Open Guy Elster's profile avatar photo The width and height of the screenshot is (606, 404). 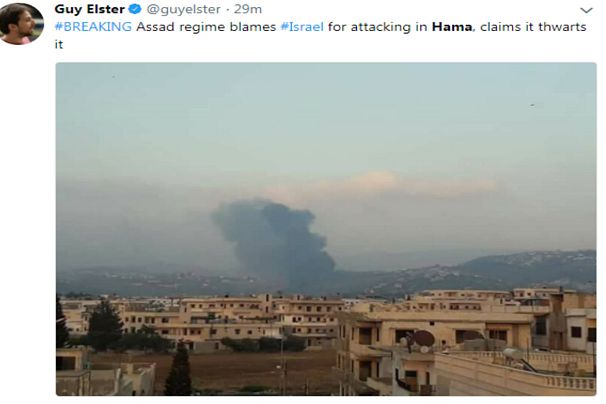tap(21, 24)
